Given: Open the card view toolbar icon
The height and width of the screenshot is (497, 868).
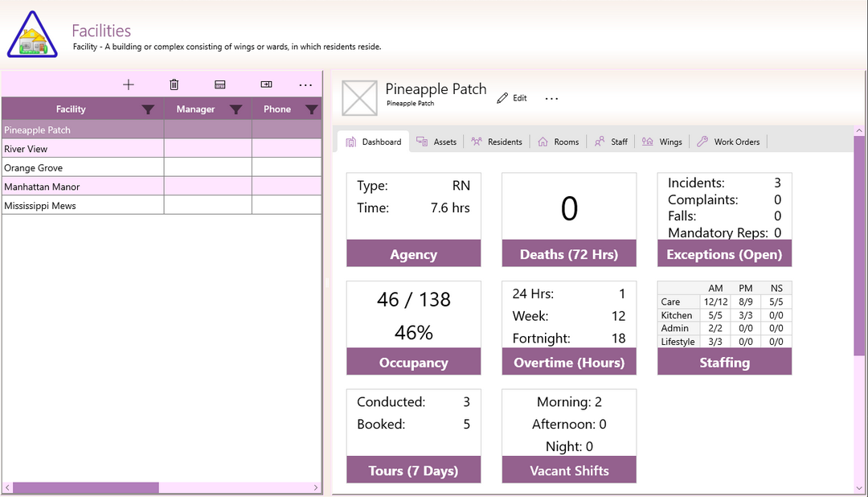Looking at the screenshot, I should tap(219, 84).
